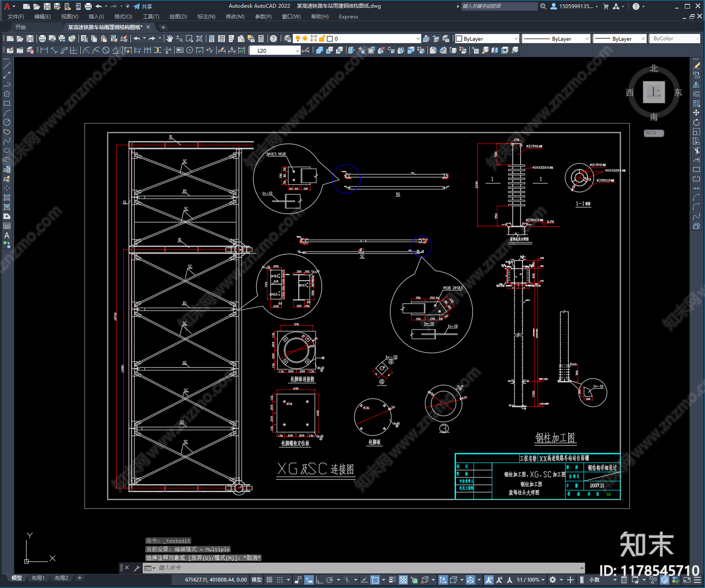Open the ByLayer lineweight dropdown
Viewport: 705px width, 588px height.
tap(620, 39)
